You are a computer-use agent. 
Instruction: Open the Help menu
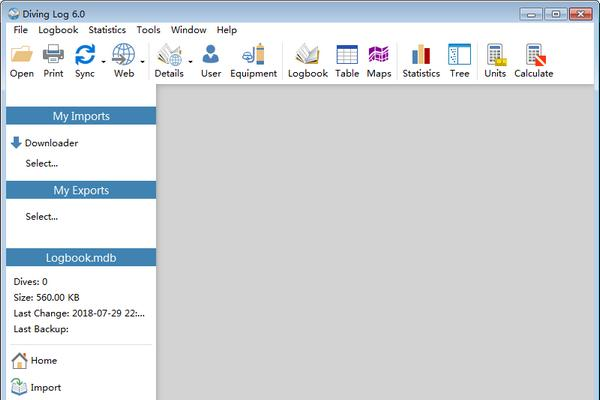[x=227, y=30]
